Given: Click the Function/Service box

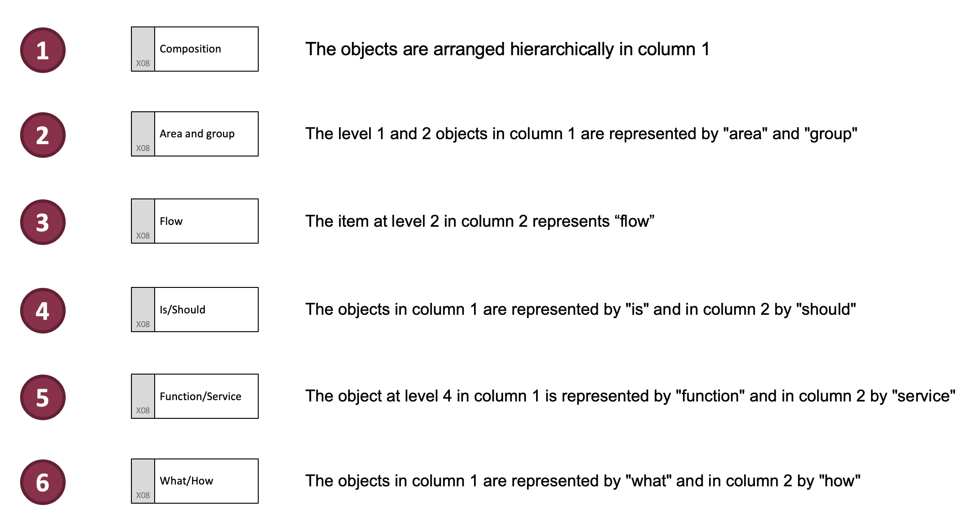Looking at the screenshot, I should (x=195, y=396).
